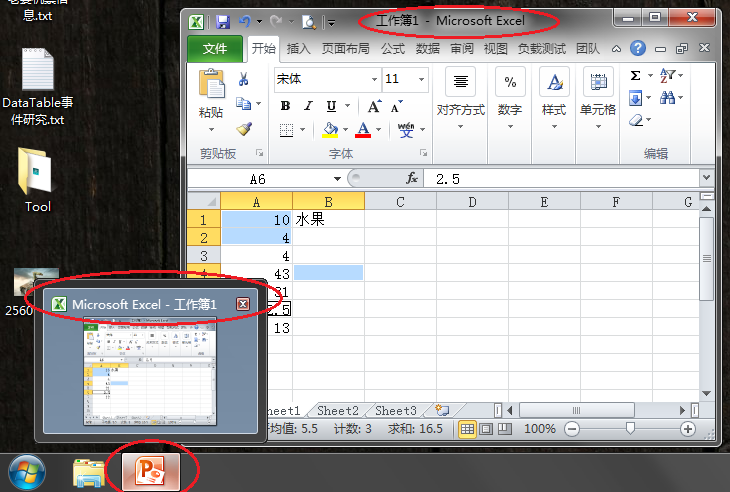Increase font size with large A icon
Viewport: 730px width, 492px height.
(374, 107)
